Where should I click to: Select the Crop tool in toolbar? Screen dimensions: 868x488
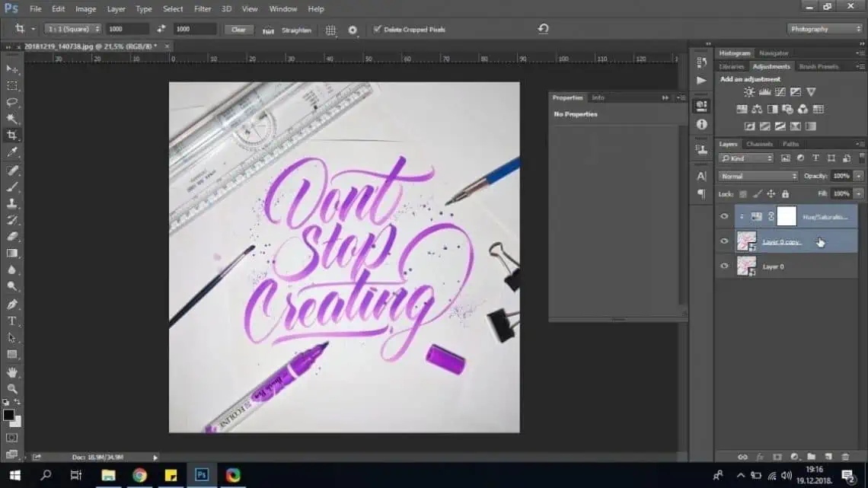[x=12, y=136]
